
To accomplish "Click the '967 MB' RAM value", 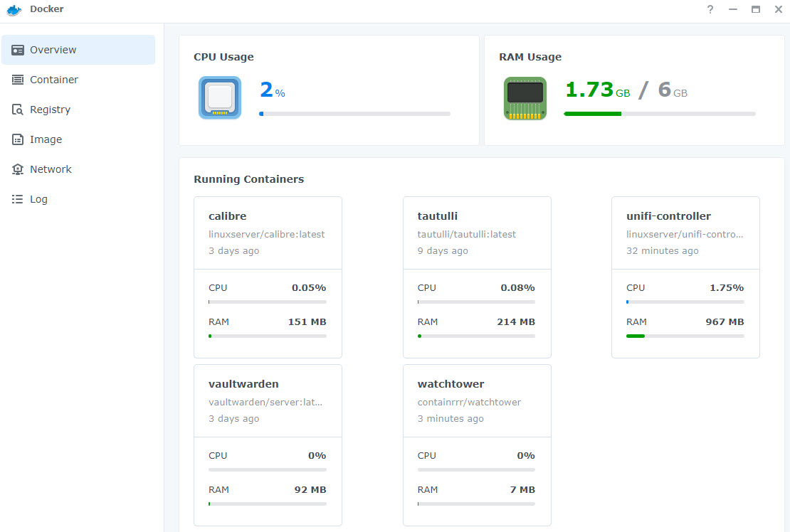I will (x=725, y=321).
